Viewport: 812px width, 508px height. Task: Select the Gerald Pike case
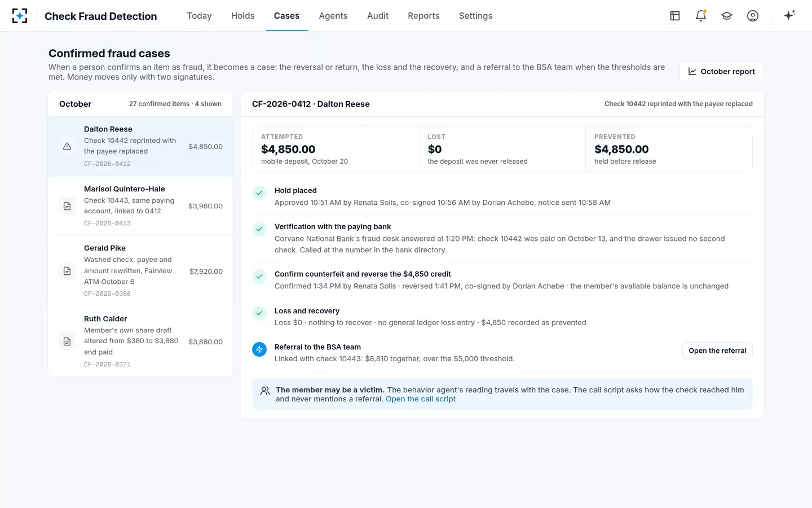point(140,271)
